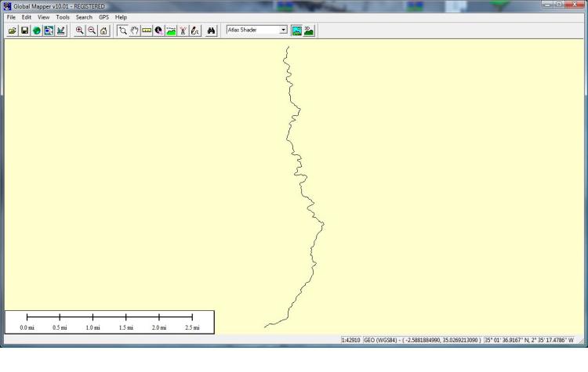
Task: Click the Zoom In magnifier icon
Action: coord(80,30)
